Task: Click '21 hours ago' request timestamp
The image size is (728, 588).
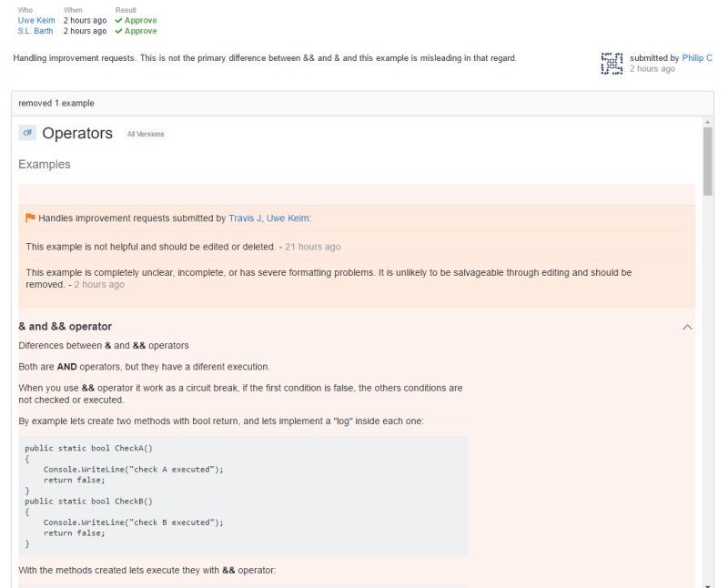Action: pos(313,247)
